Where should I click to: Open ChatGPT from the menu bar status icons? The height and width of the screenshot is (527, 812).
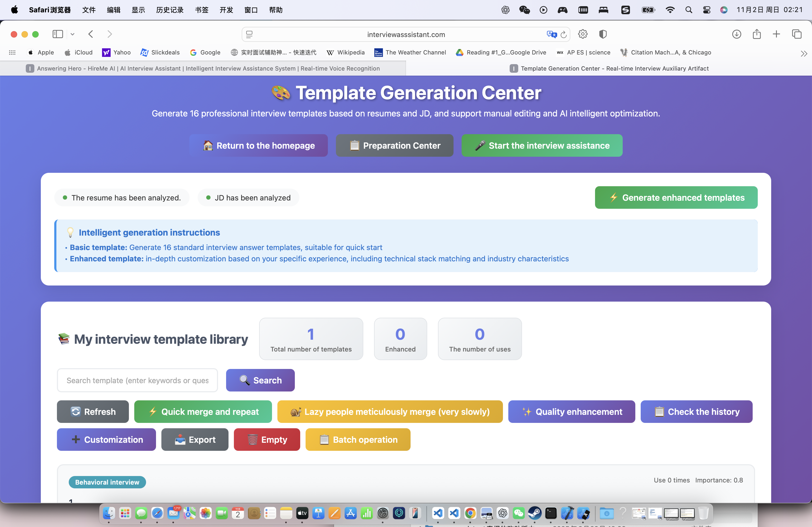coord(505,10)
